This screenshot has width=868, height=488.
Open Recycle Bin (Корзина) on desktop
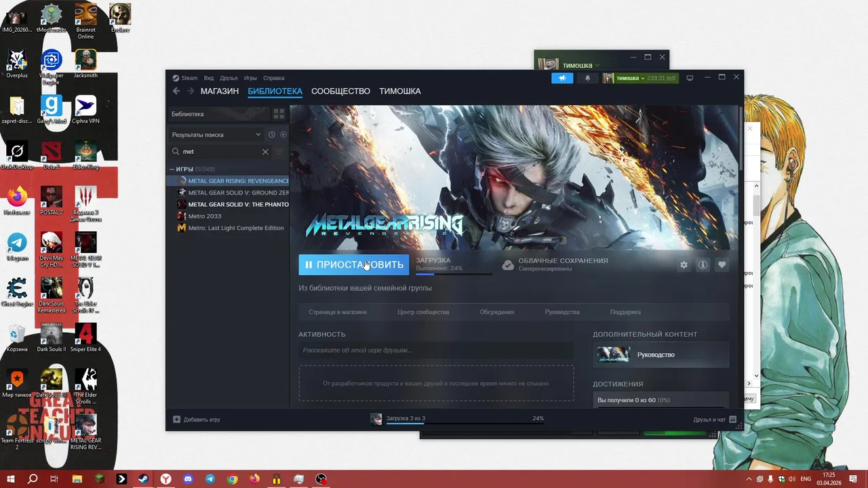[17, 338]
